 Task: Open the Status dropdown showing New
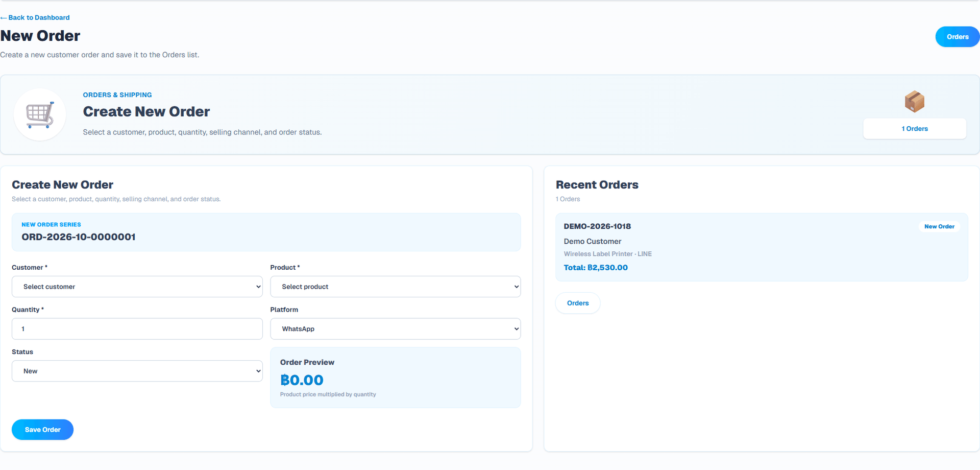137,371
